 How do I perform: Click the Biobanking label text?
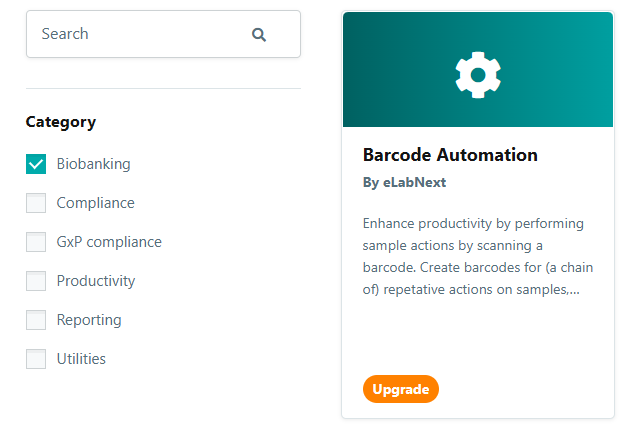coord(93,164)
